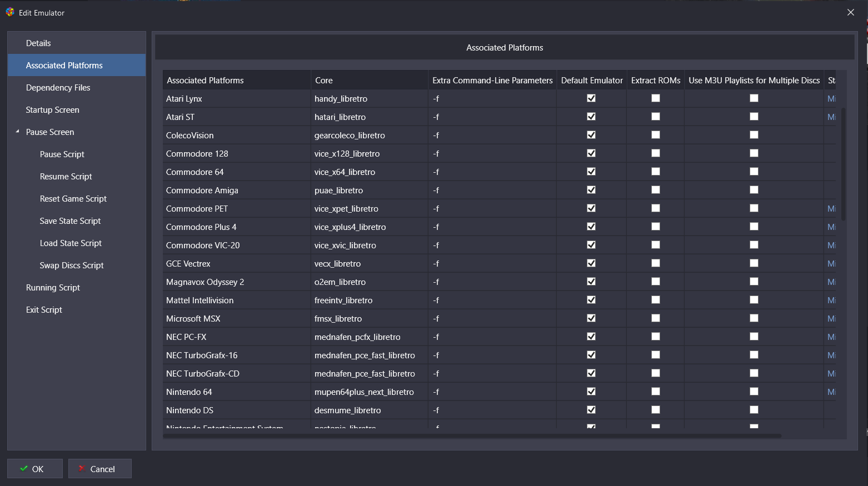Edit the mupen64plus_next_libretro core cell
Image resolution: width=868 pixels, height=486 pixels.
(x=370, y=392)
